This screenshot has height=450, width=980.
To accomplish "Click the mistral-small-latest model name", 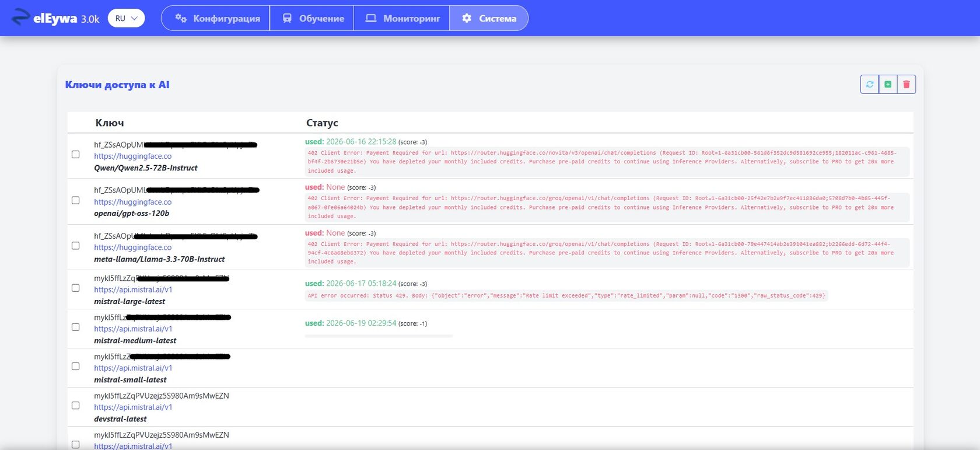I will pos(130,380).
